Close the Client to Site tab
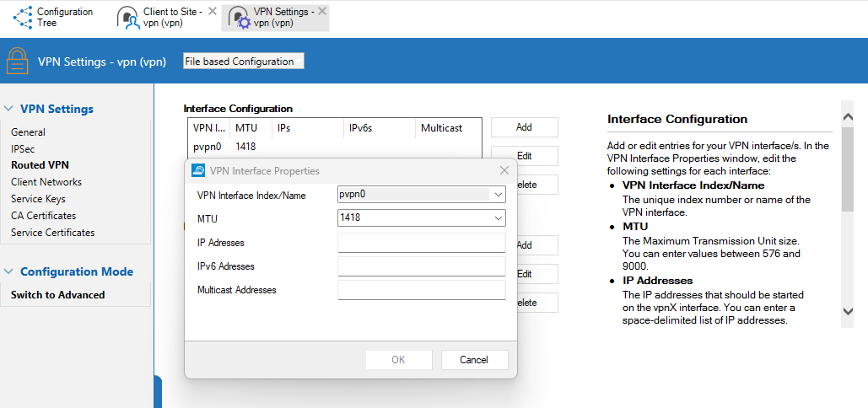This screenshot has width=868, height=408. click(x=213, y=11)
